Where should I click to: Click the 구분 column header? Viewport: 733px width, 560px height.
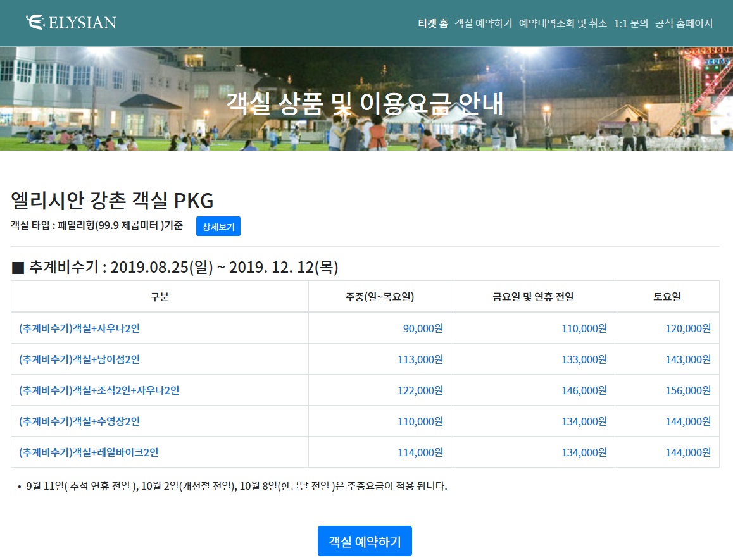tap(160, 296)
